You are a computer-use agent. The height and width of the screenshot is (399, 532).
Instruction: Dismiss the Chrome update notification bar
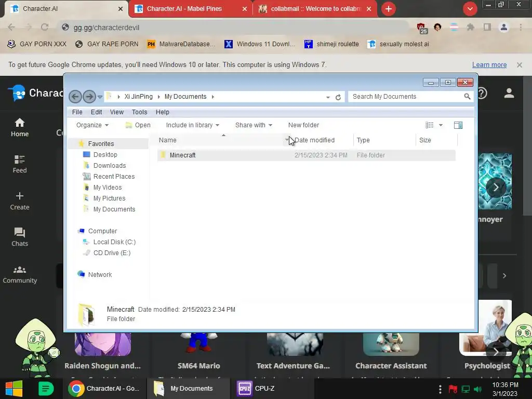[519, 65]
